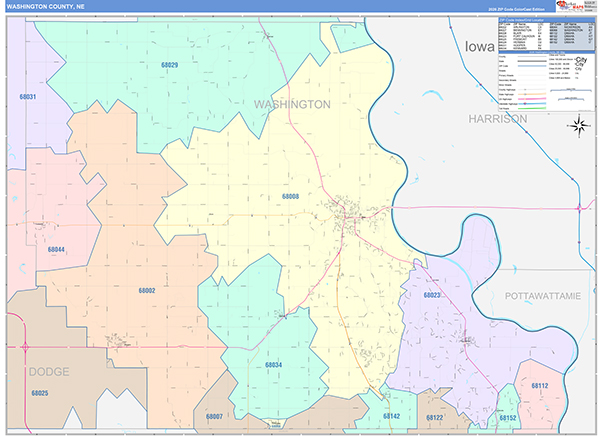Click the title "WASHINGTON COUNTY, NE"

tap(46, 7)
